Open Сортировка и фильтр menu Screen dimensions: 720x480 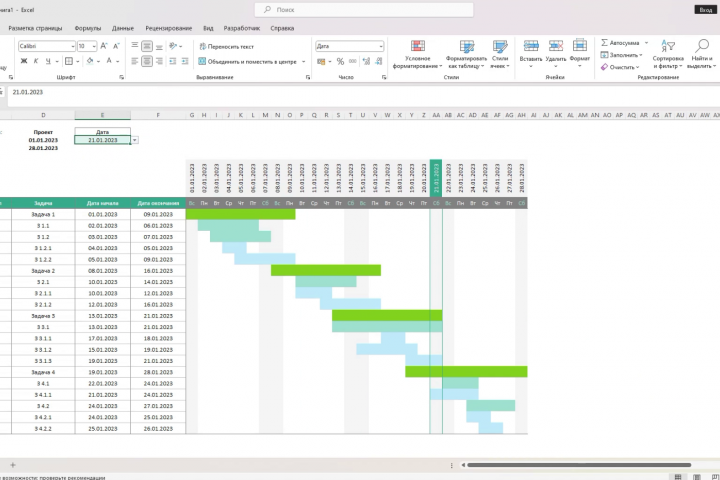(x=668, y=54)
